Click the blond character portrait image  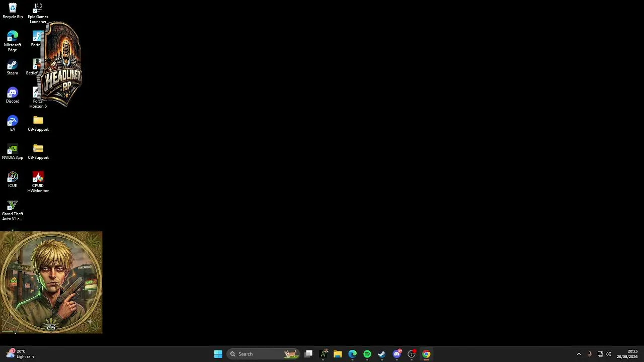(51, 282)
